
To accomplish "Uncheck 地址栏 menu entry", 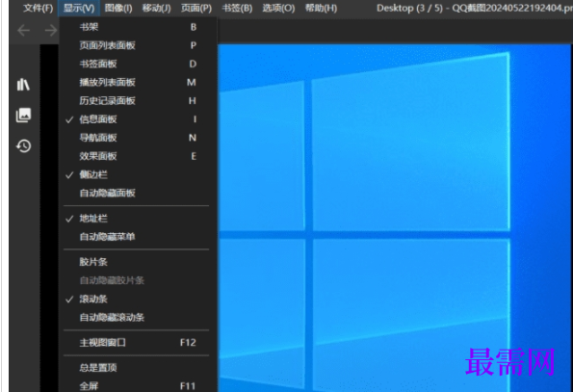I will pos(137,219).
